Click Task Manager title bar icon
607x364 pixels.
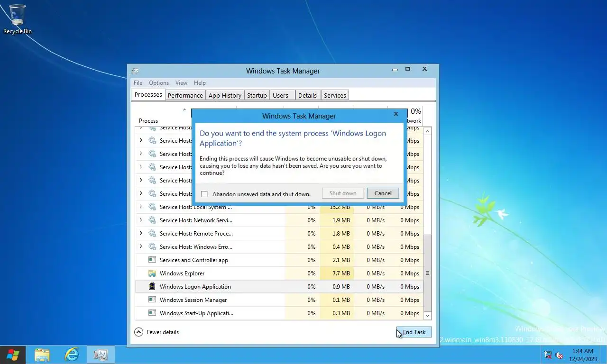point(136,71)
